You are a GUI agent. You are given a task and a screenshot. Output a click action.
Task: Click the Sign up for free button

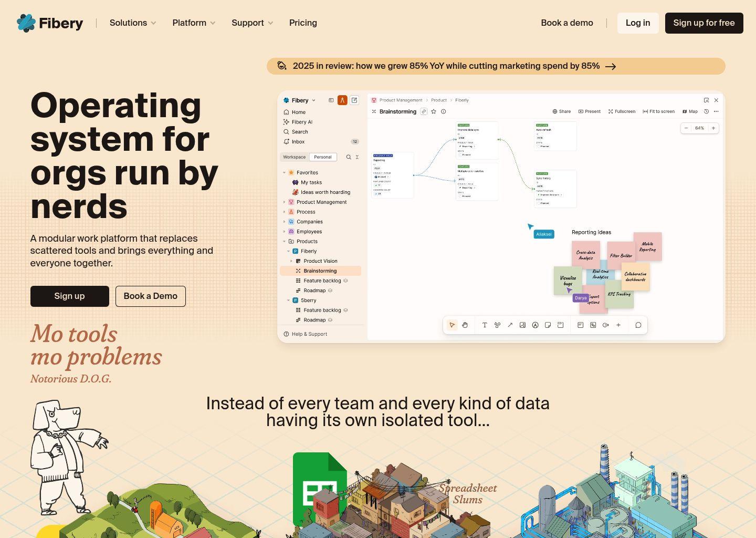703,23
